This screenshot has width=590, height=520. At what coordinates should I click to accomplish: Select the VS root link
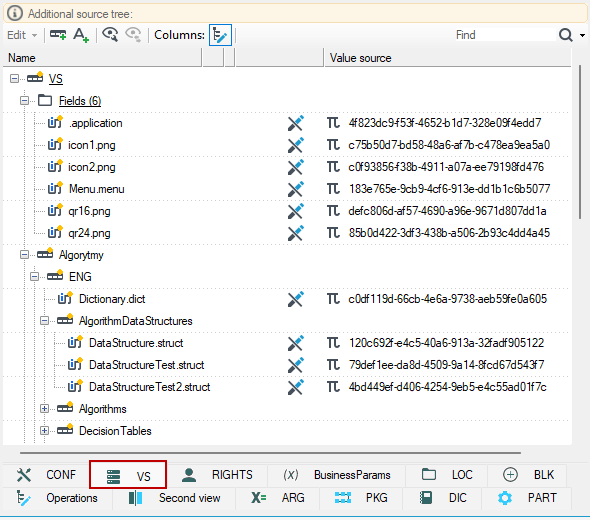point(56,79)
